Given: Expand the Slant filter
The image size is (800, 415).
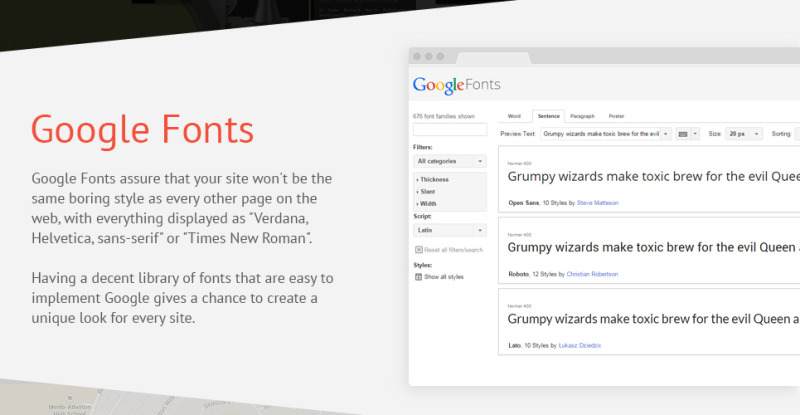Looking at the screenshot, I should [426, 191].
